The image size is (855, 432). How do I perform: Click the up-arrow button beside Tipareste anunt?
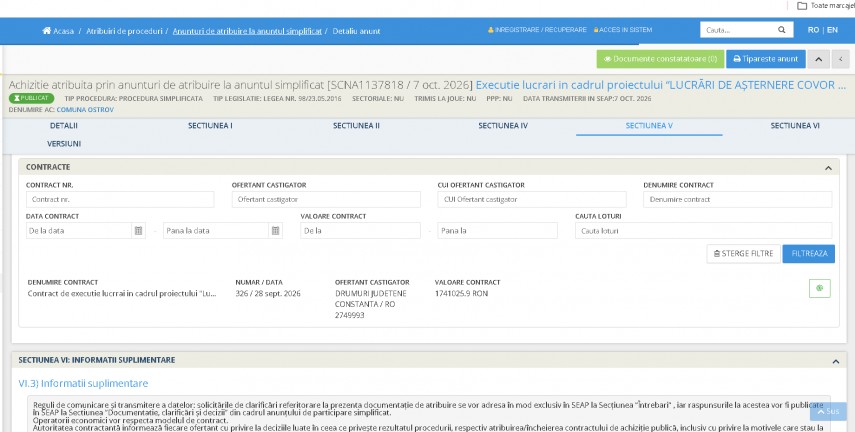click(x=818, y=59)
